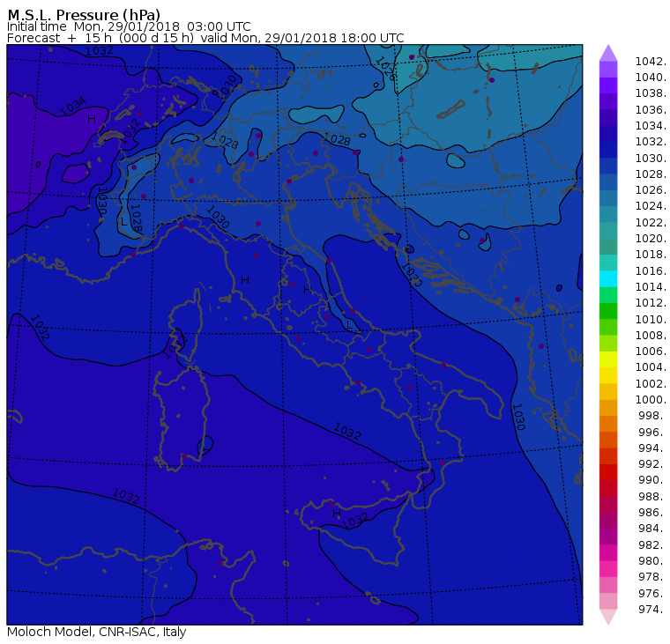Viewport: 670px width, 644px height.
Task: Pick the orange swatch between 998 and 996
Action: 608,424
